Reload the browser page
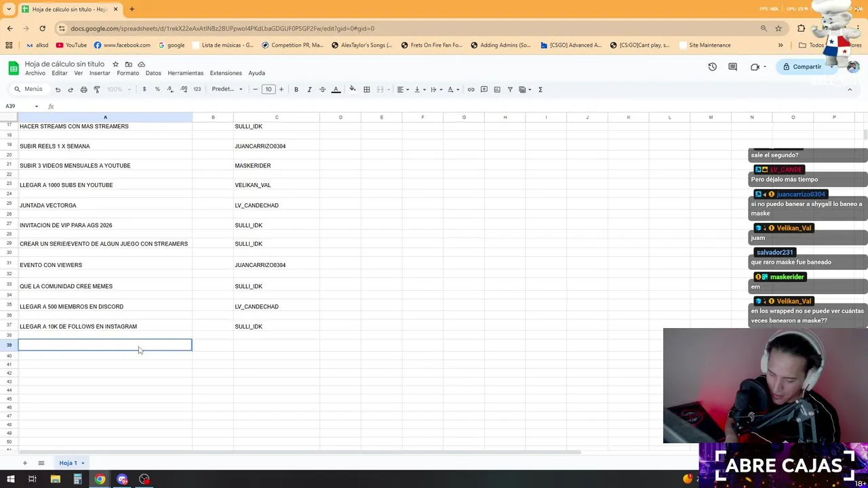 (42, 28)
